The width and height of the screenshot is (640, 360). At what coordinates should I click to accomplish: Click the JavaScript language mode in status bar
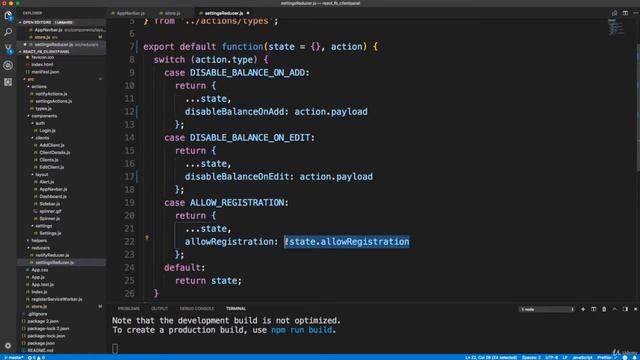582,358
